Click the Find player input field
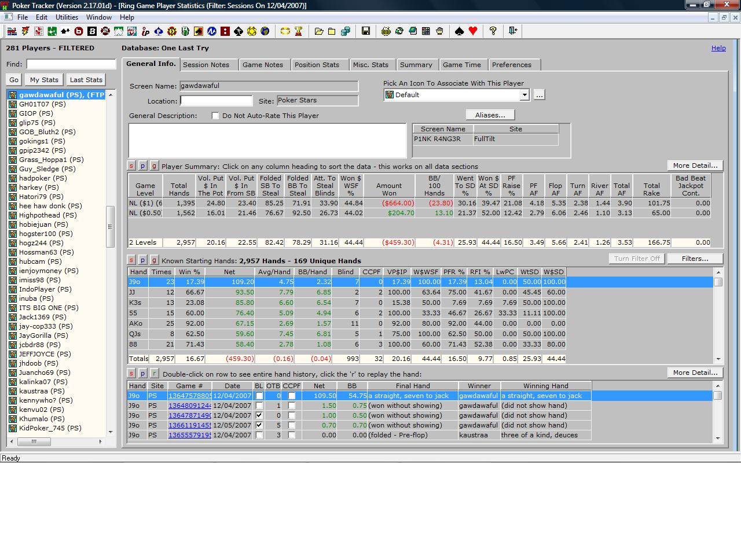The height and width of the screenshot is (560, 741). (x=71, y=64)
